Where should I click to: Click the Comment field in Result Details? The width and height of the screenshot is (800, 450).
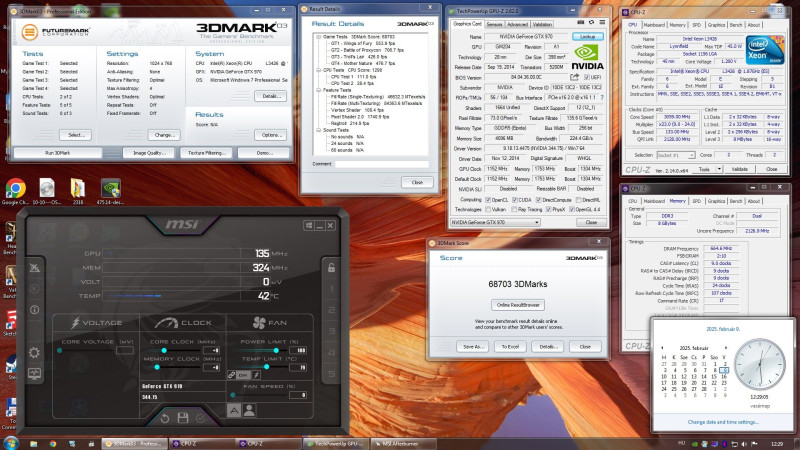[382, 164]
